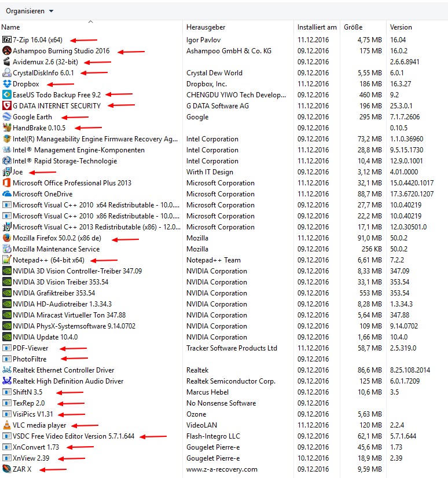Select the Ashampoo Burning Studio 2016 entry

coord(61,51)
